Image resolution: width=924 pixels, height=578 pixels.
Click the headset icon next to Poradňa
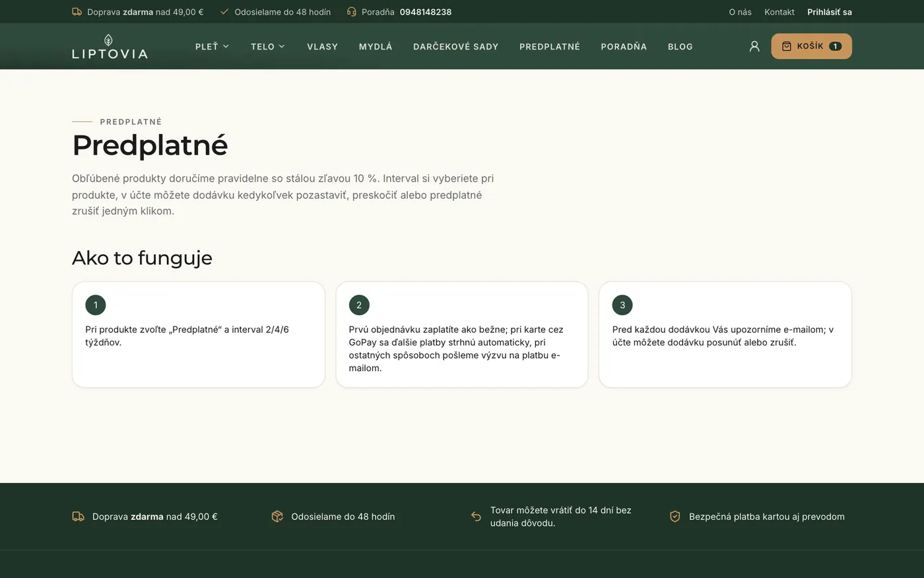coord(352,12)
